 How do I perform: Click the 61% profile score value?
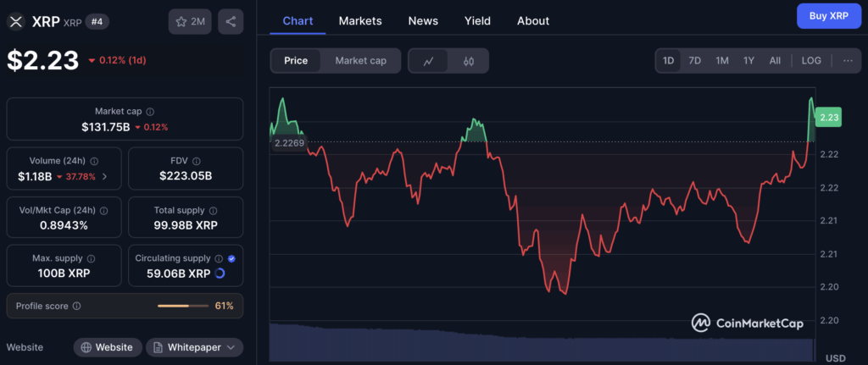(x=224, y=306)
